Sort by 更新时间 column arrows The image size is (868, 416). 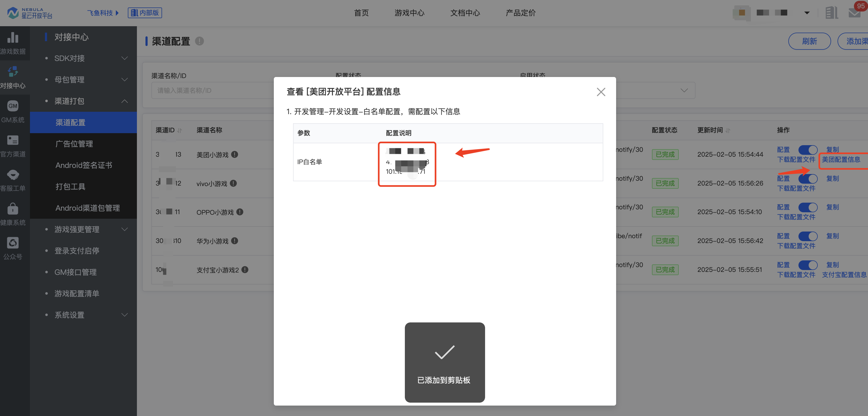point(728,130)
